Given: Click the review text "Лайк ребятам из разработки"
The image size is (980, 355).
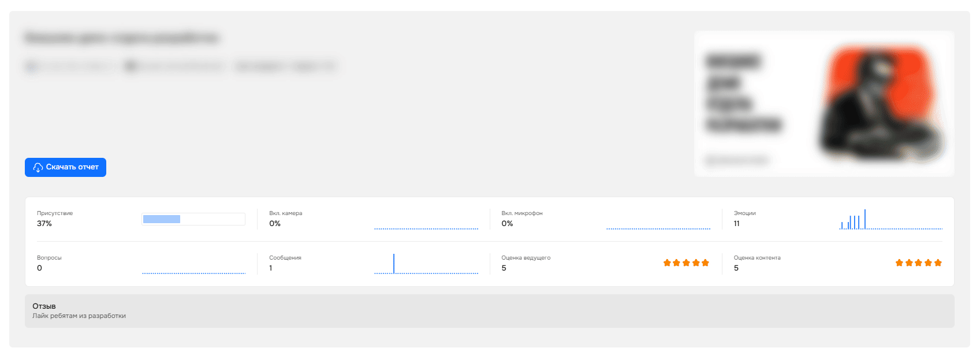Looking at the screenshot, I should [79, 316].
